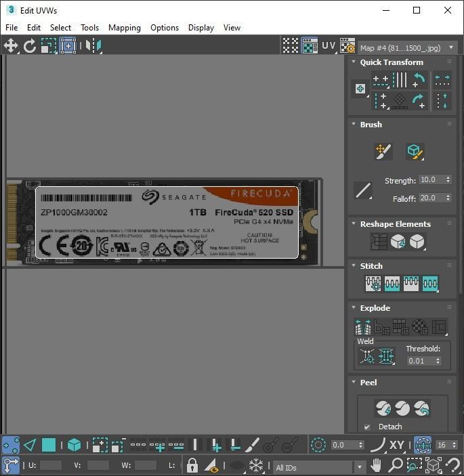Click Stitch to Target icon
The width and height of the screenshot is (464, 476).
[373, 284]
